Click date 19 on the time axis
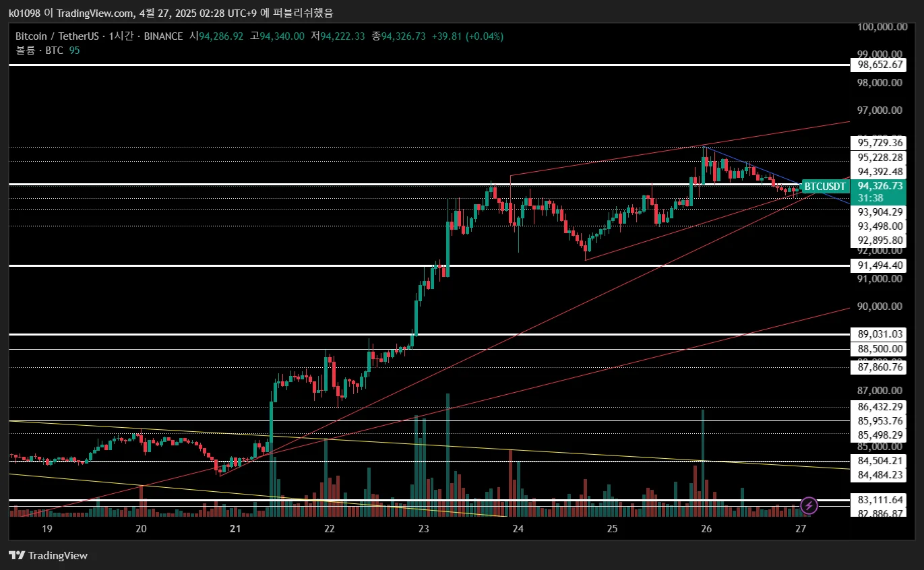Viewport: 924px width, 570px height. [47, 530]
